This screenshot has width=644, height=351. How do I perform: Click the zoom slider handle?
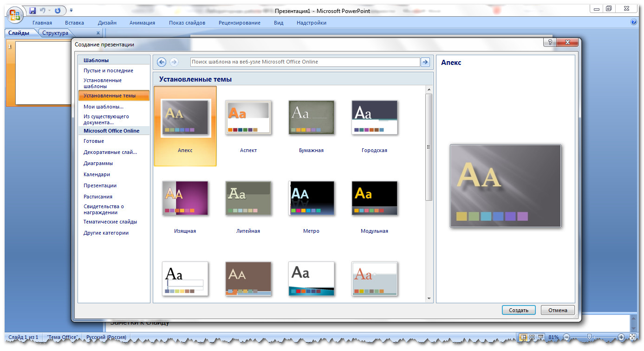pyautogui.click(x=589, y=337)
